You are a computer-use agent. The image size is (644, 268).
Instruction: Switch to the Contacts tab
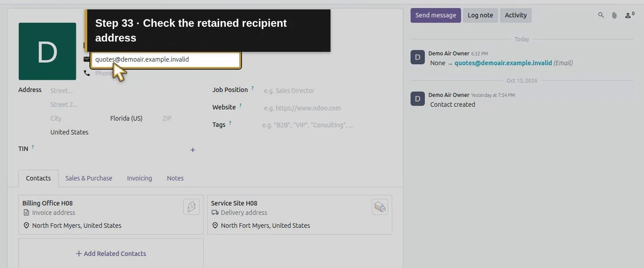coord(38,178)
